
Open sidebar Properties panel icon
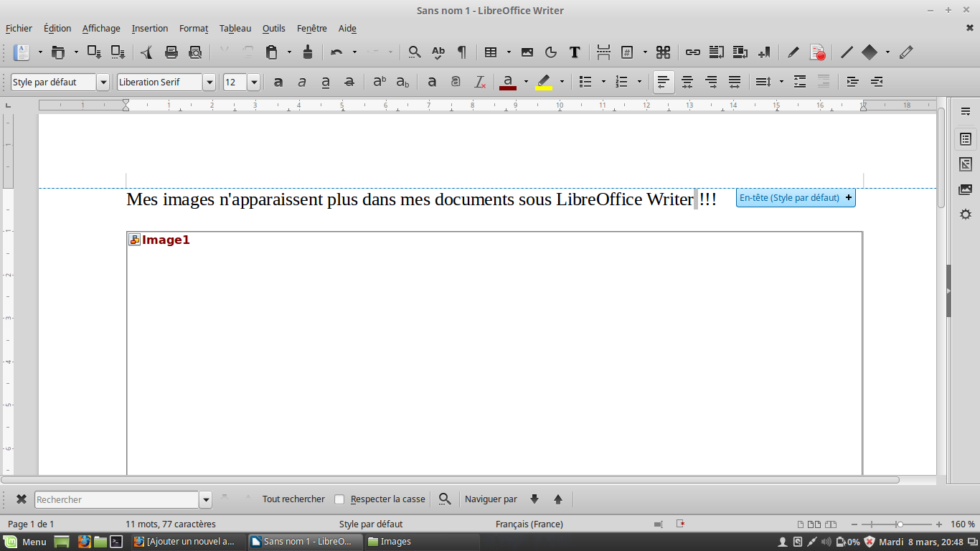click(965, 139)
